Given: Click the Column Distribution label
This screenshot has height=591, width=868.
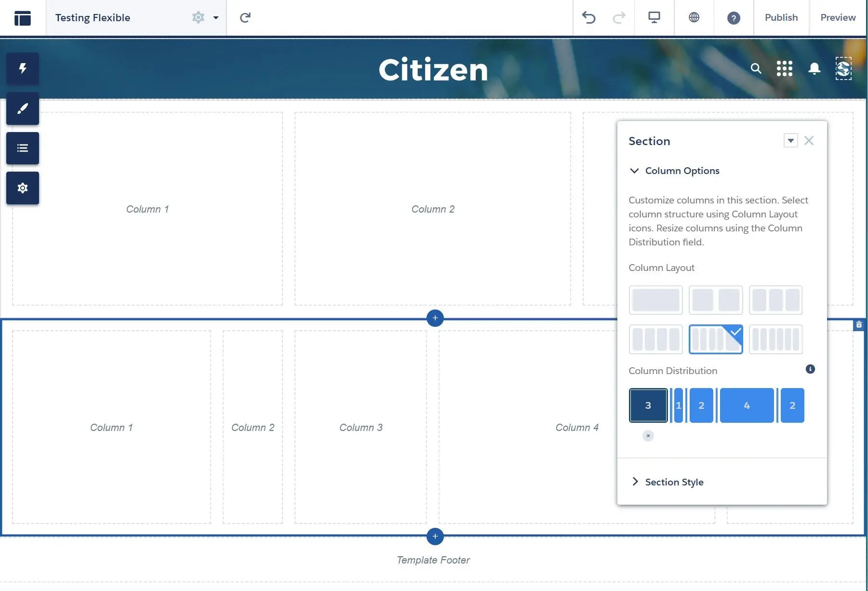Looking at the screenshot, I should 673,371.
